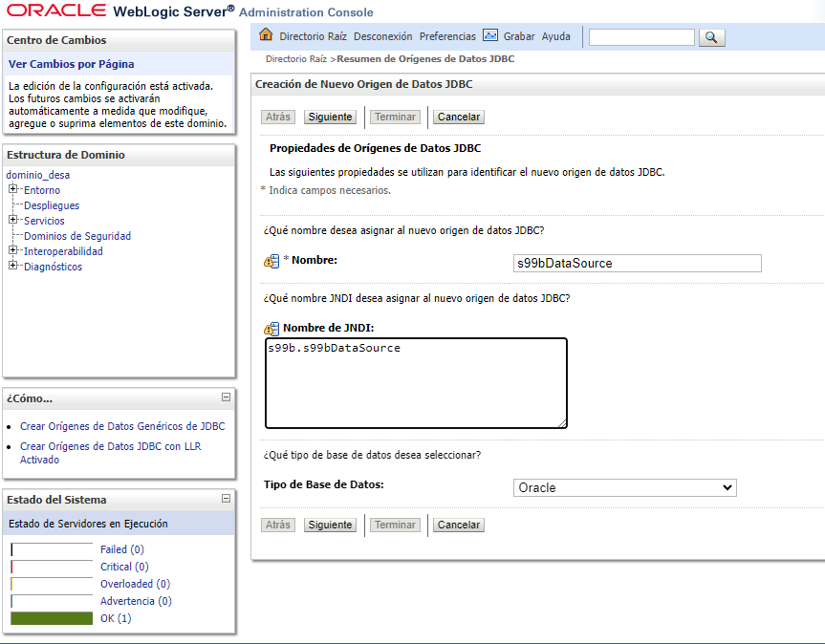Click the top Terminar button
This screenshot has height=644, width=825.
coord(395,117)
